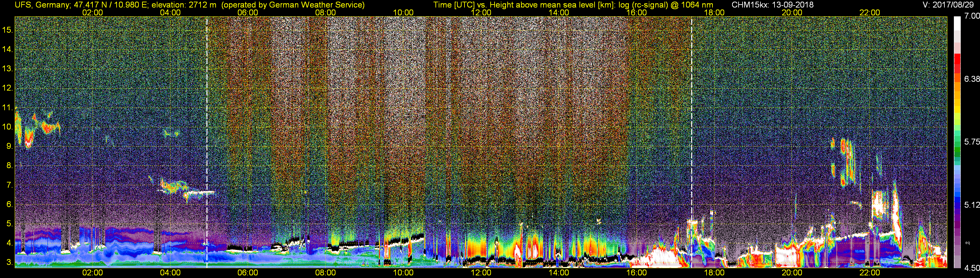Click the '6.' height axis label
The width and height of the screenshot is (980, 278).
(10, 204)
